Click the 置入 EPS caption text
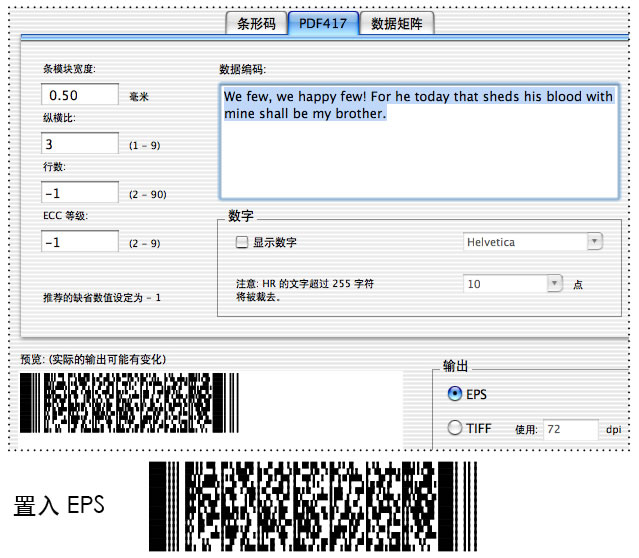Image resolution: width=639 pixels, height=558 pixels. coord(58,505)
